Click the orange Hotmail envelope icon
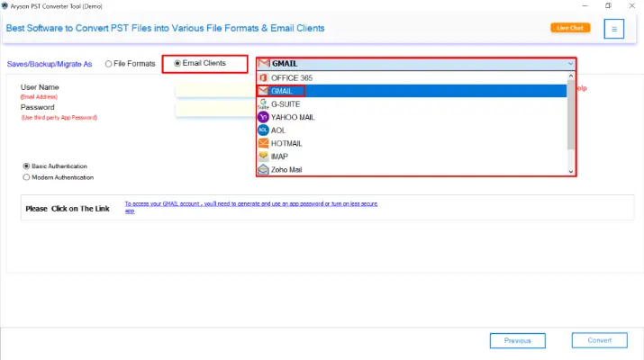This screenshot has width=644, height=360. 263,143
